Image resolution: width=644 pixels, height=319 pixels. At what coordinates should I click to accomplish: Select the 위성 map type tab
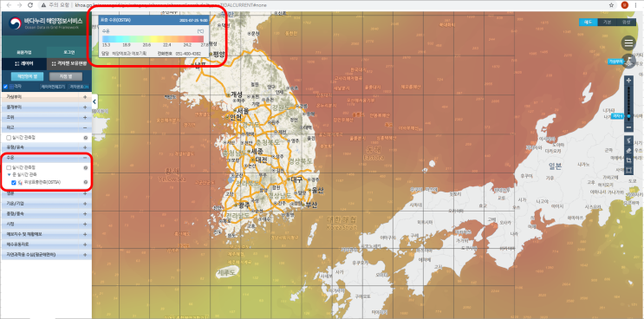pyautogui.click(x=626, y=23)
